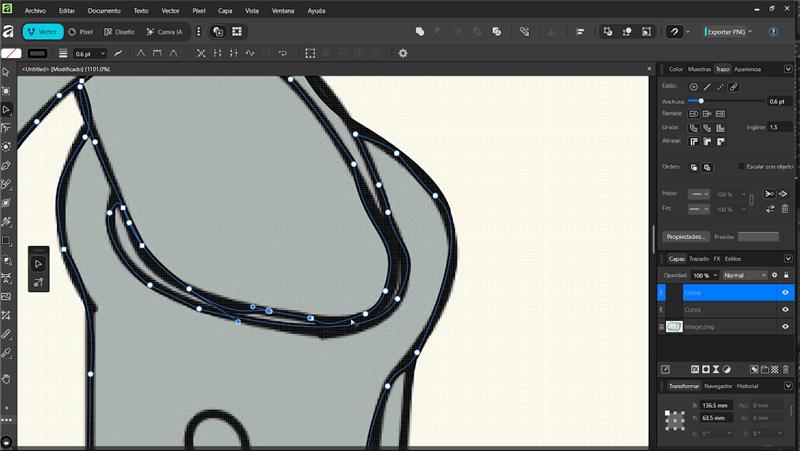Convert node to sharp corner
The image size is (800, 451).
[141, 53]
